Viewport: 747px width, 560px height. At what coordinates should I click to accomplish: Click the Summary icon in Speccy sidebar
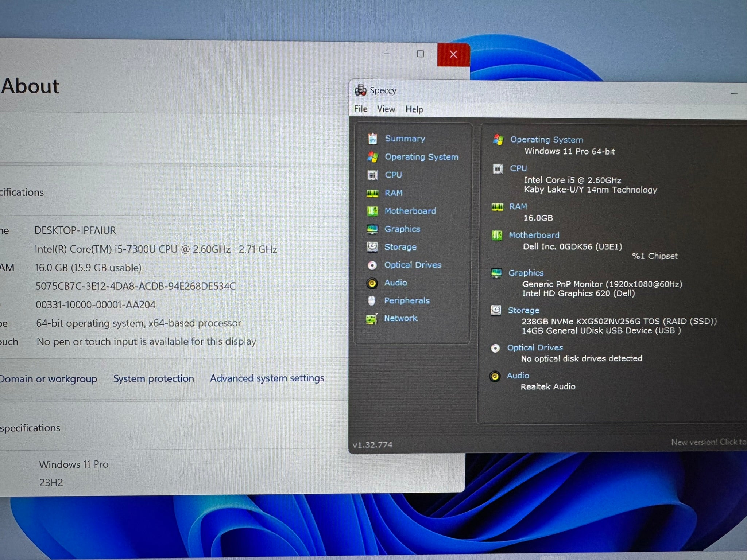[x=373, y=138]
